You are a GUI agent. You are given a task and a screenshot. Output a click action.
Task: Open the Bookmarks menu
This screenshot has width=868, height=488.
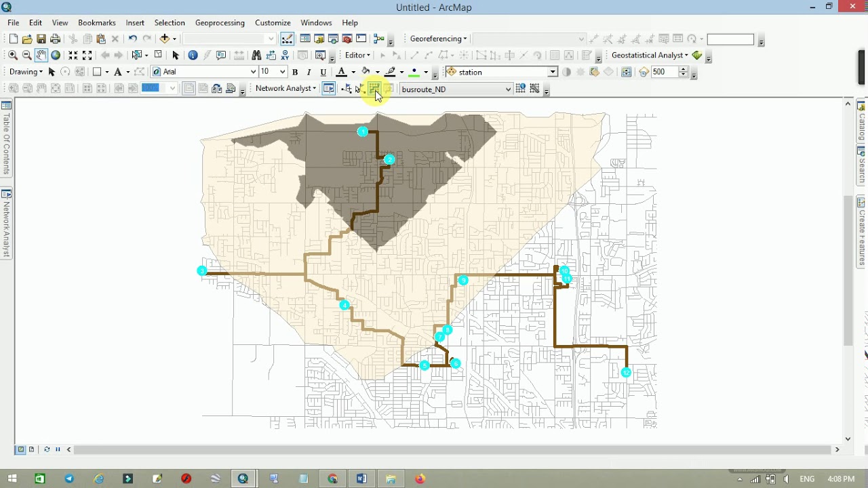[x=97, y=22]
